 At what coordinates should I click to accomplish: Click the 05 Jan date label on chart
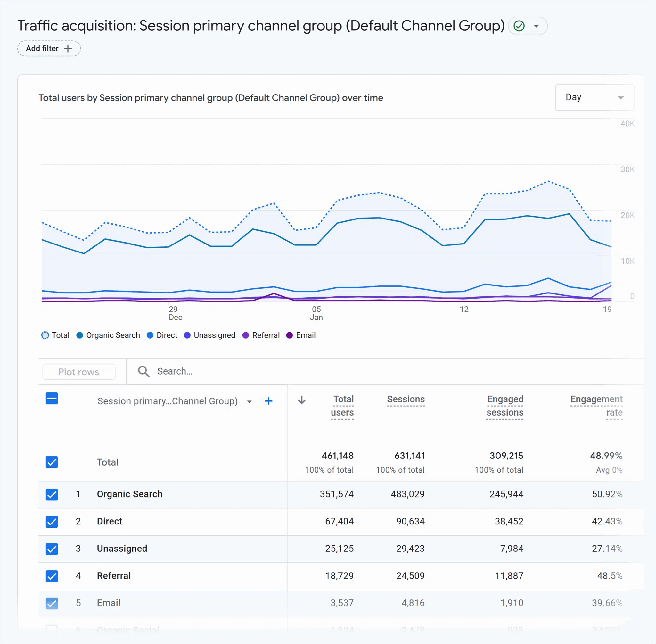coord(316,313)
